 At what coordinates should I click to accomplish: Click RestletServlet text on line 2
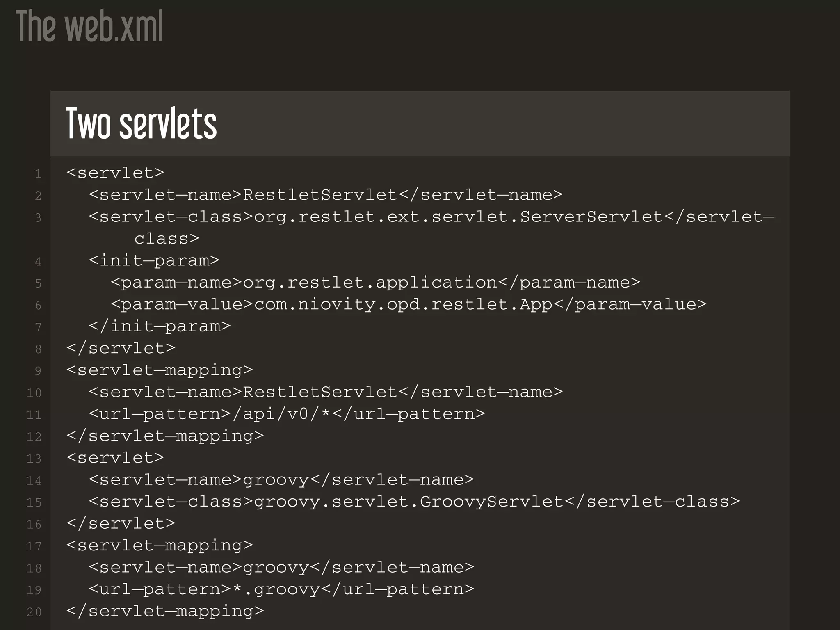click(x=320, y=195)
